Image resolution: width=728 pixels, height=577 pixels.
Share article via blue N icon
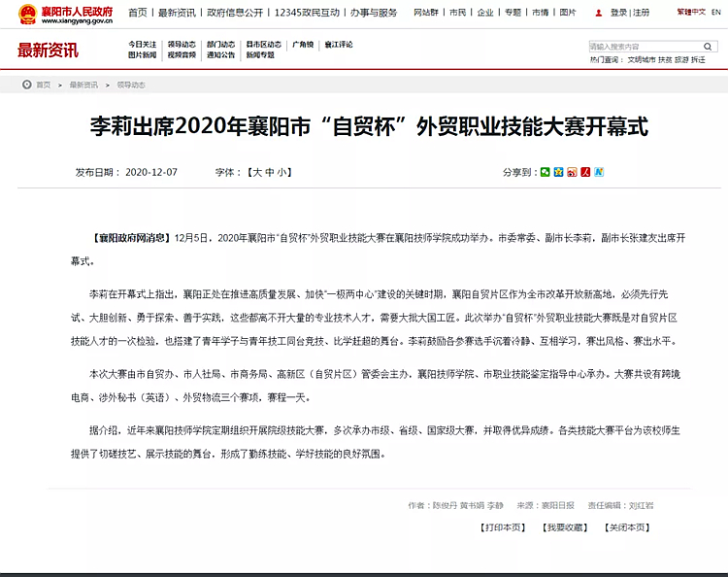[599, 172]
